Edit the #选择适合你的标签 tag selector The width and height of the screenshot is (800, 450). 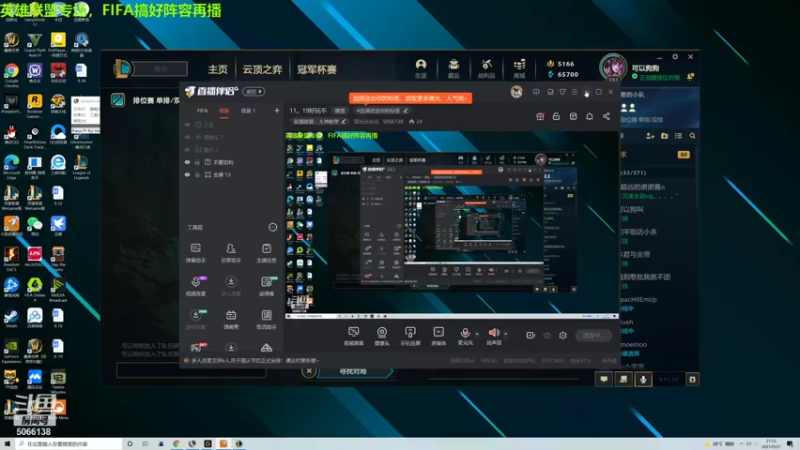click(382, 110)
